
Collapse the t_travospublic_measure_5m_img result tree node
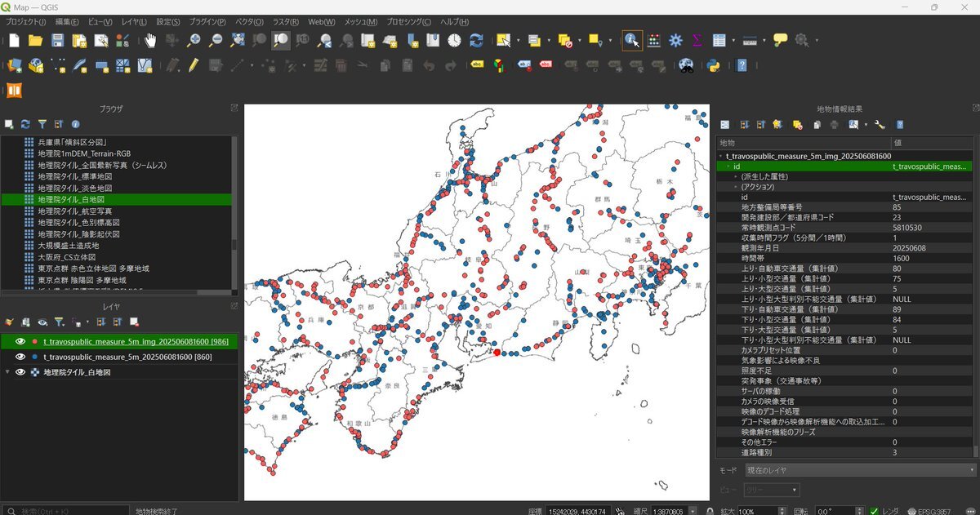coord(721,155)
